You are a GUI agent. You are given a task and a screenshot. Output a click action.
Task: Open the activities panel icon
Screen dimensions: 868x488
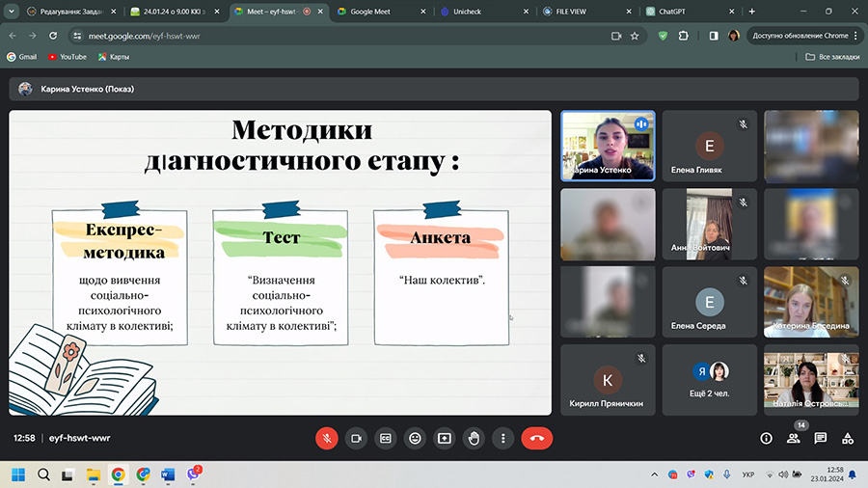coord(848,438)
